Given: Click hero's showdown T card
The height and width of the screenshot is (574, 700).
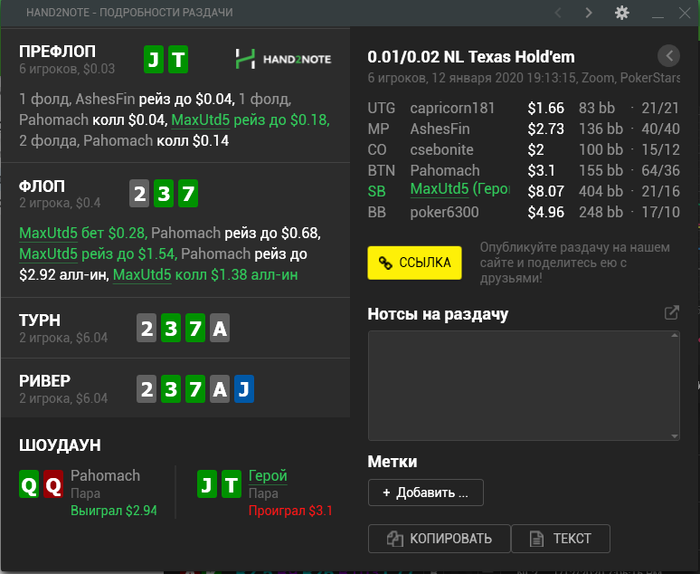Looking at the screenshot, I should pyautogui.click(x=232, y=484).
